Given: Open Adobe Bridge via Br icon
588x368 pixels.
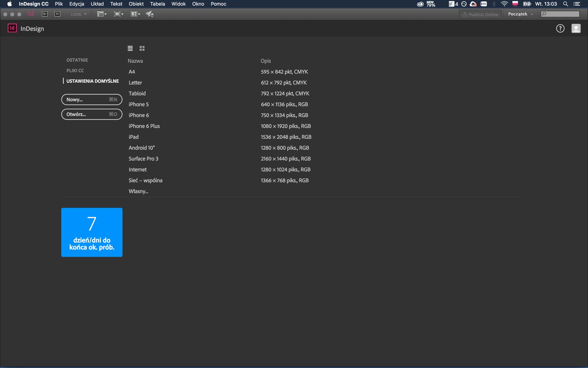Looking at the screenshot, I should [x=45, y=14].
